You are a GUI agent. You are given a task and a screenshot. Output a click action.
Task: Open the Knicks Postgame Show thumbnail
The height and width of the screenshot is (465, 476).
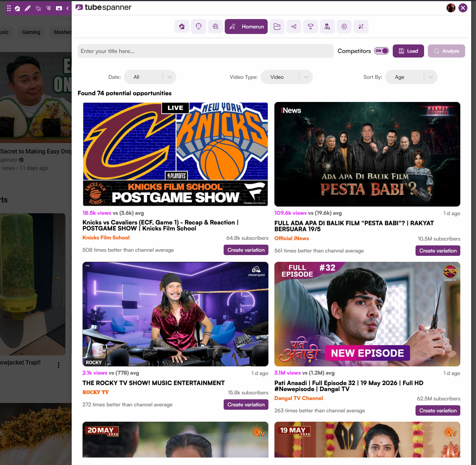[x=175, y=154]
